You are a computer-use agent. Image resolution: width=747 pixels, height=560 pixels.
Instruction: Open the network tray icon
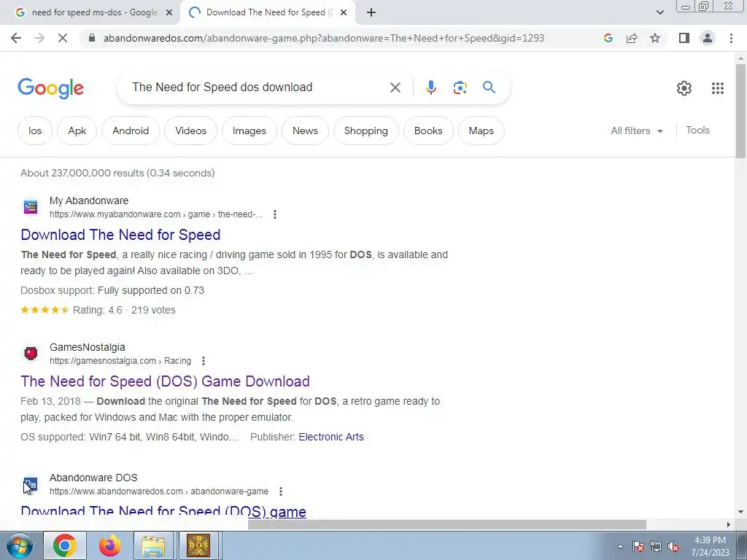[656, 547]
